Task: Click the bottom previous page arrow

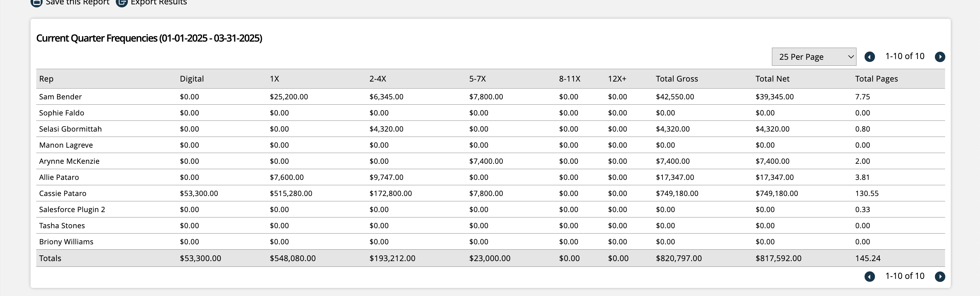Action: [x=869, y=277]
